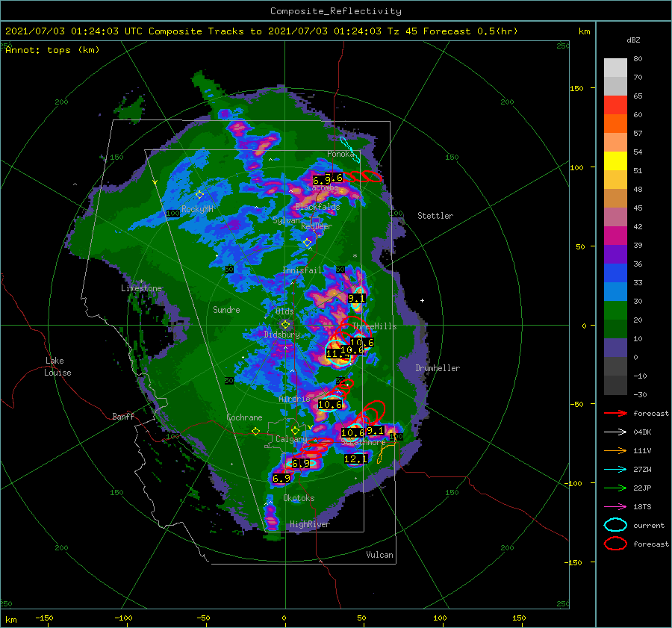672x628 pixels.
Task: Click the yellow diamond marker below Cochrane
Action: coord(255,432)
